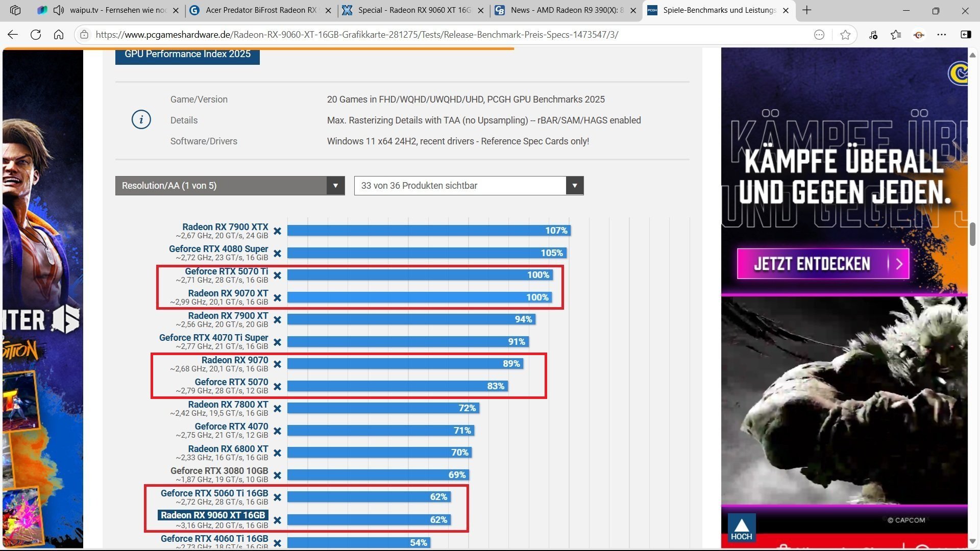Add page to favorites star icon
This screenshot has height=551, width=980.
845,35
